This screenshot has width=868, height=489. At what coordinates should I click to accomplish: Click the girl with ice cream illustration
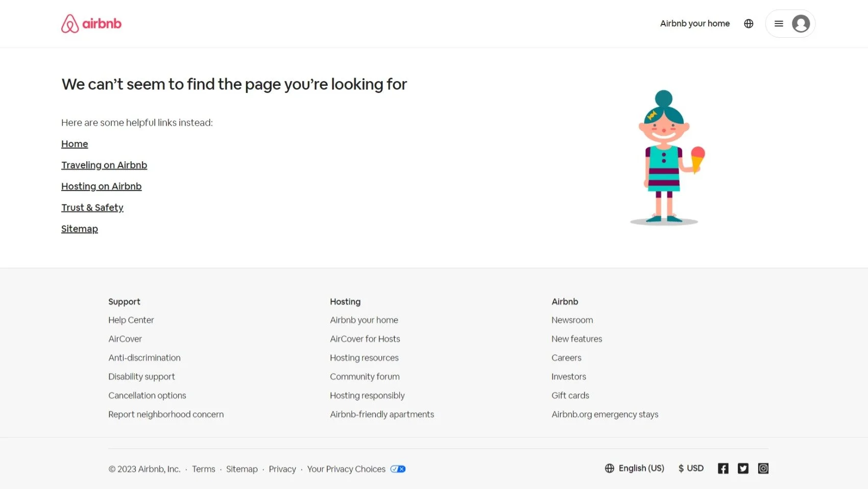coord(667,158)
